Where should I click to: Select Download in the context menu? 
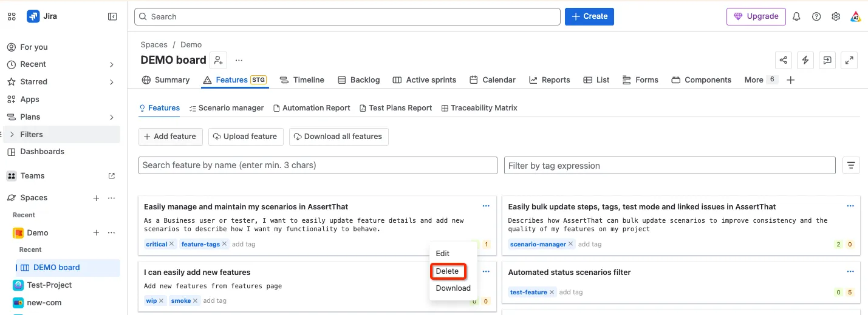click(453, 288)
